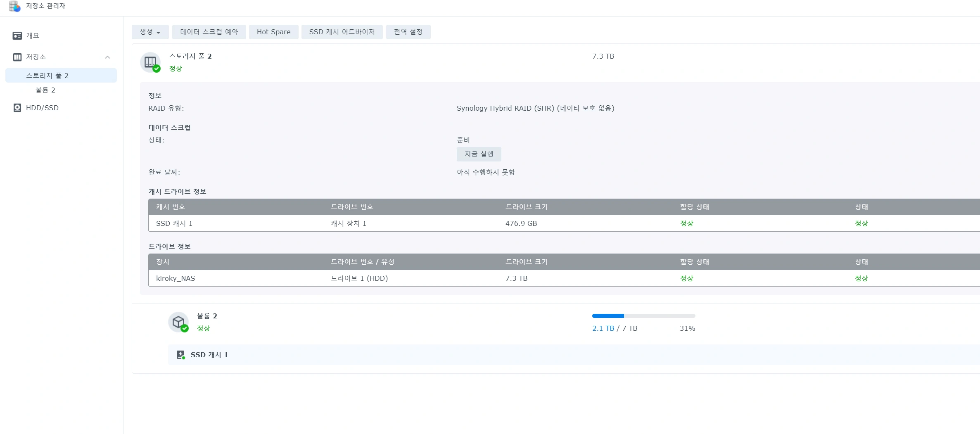Open the HDD/SSD sidebar menu item

42,108
